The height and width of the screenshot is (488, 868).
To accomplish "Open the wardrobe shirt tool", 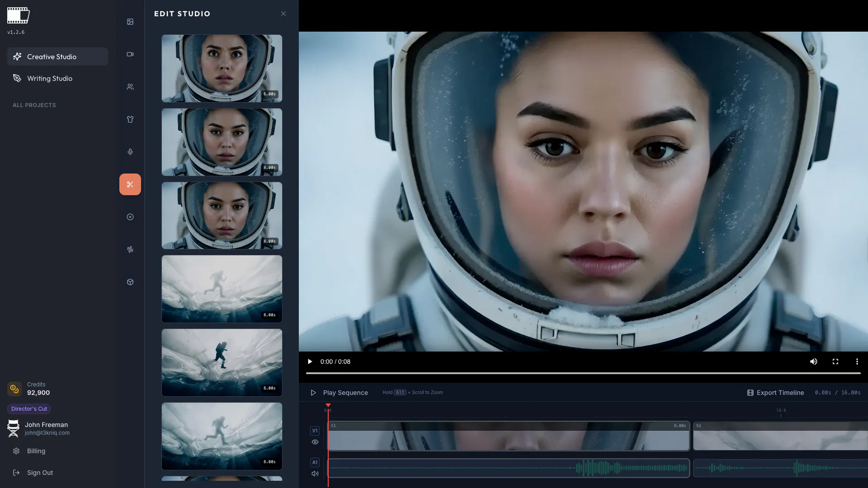I will [x=130, y=119].
